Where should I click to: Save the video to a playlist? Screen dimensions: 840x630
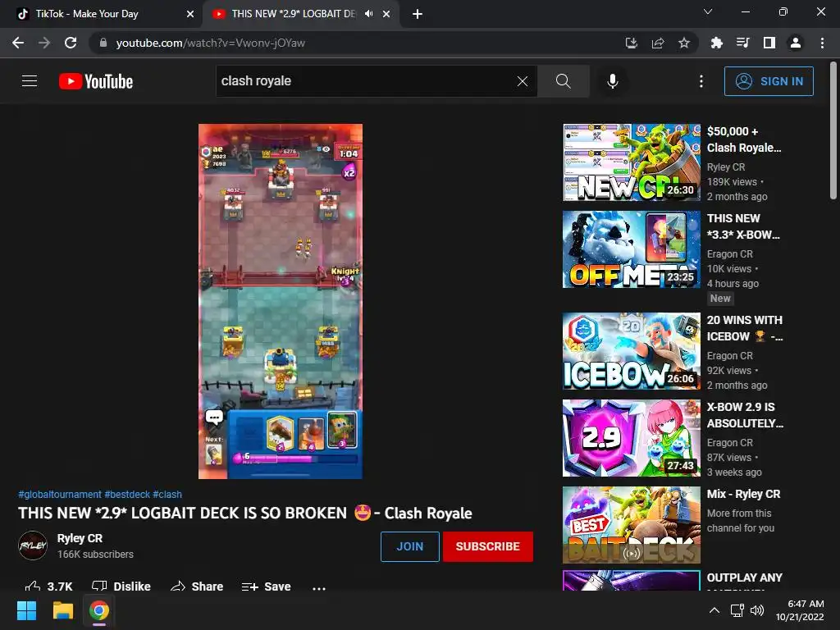pos(267,586)
